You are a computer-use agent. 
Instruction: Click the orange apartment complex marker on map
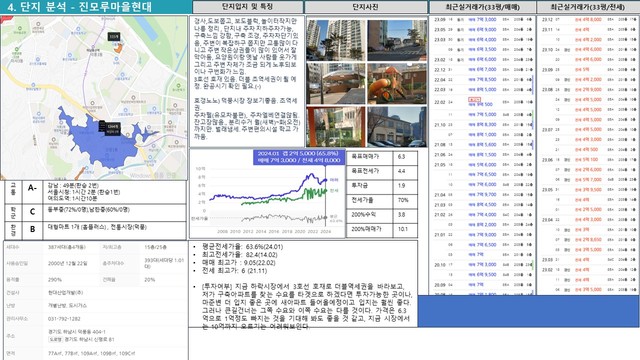click(118, 48)
